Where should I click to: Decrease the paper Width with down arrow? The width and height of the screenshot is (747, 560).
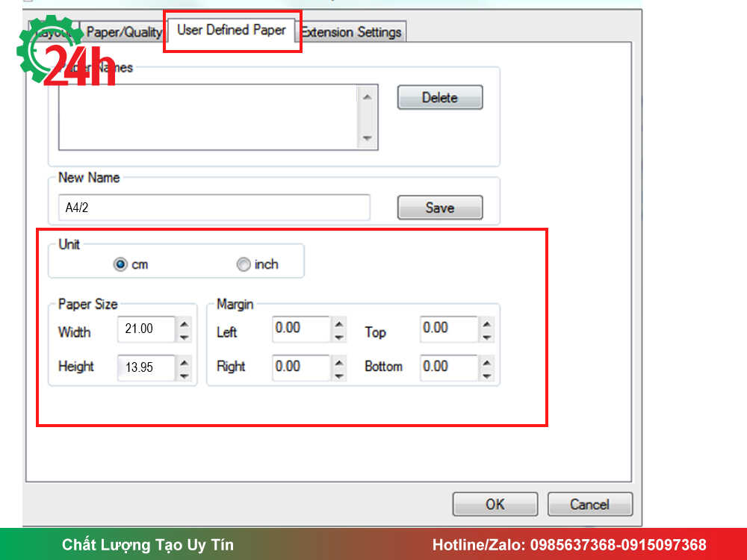185,337
